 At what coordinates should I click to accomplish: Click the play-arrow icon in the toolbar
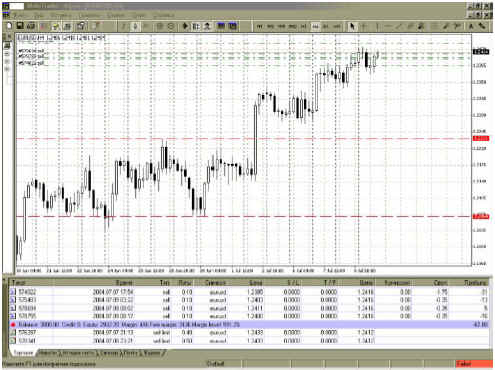[x=185, y=26]
